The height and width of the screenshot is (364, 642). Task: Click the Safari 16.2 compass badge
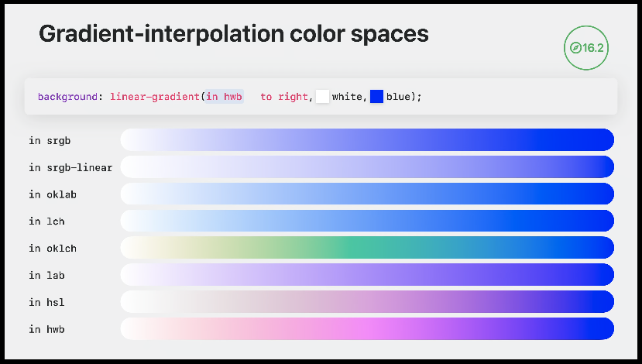pyautogui.click(x=586, y=48)
